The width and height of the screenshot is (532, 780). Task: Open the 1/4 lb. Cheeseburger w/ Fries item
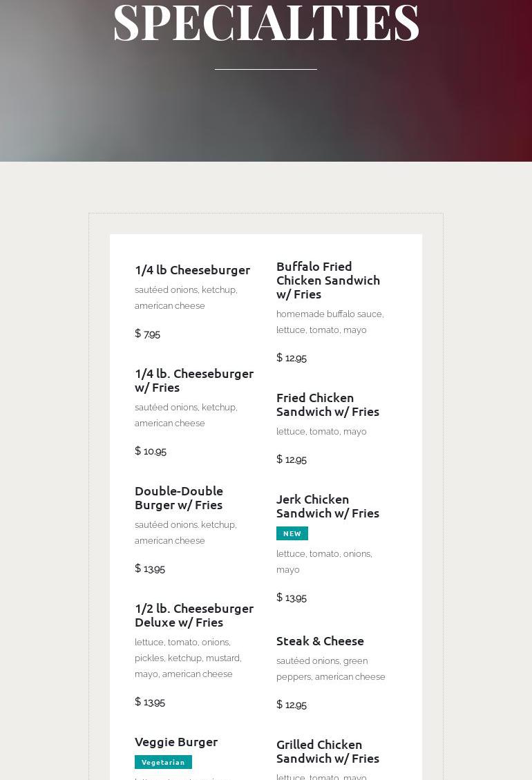pos(194,381)
